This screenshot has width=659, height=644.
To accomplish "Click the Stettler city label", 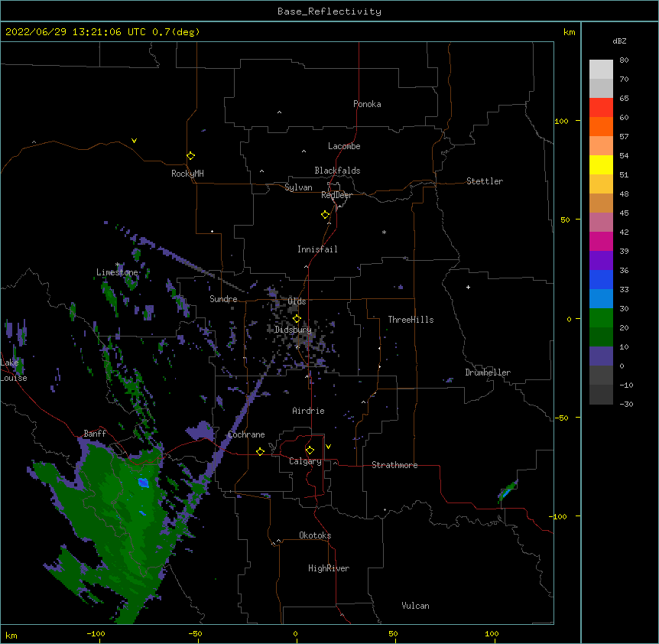I will point(485,181).
